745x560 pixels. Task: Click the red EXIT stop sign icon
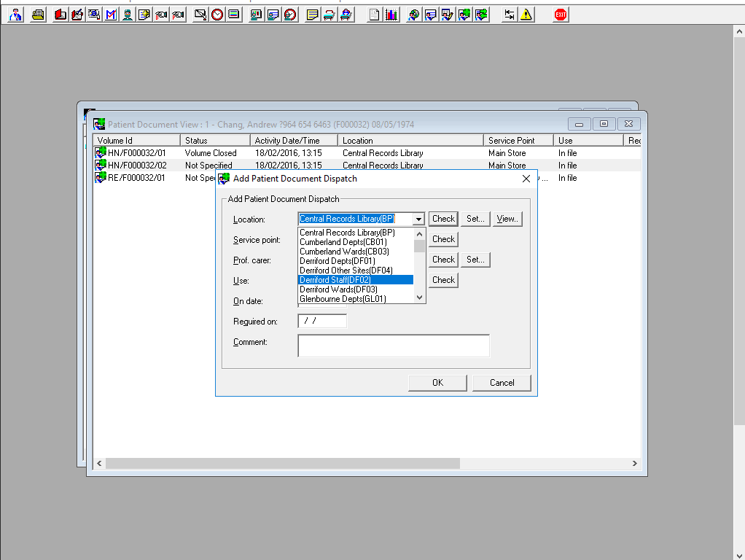(x=561, y=15)
